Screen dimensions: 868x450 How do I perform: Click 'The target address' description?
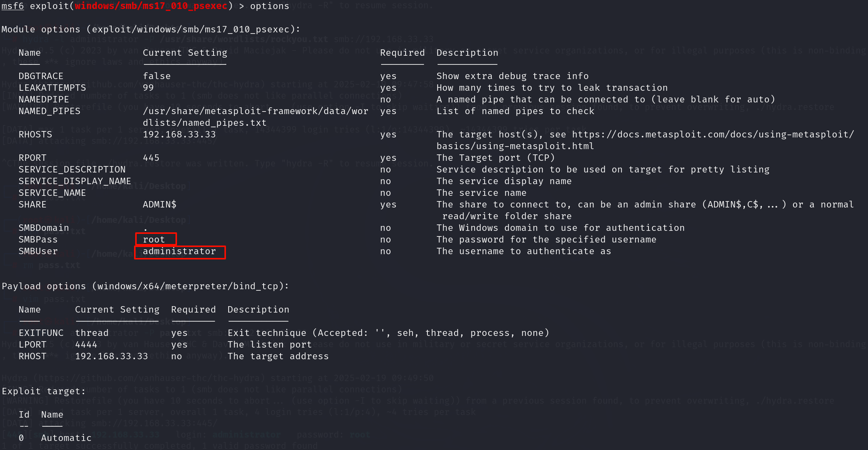click(x=278, y=356)
